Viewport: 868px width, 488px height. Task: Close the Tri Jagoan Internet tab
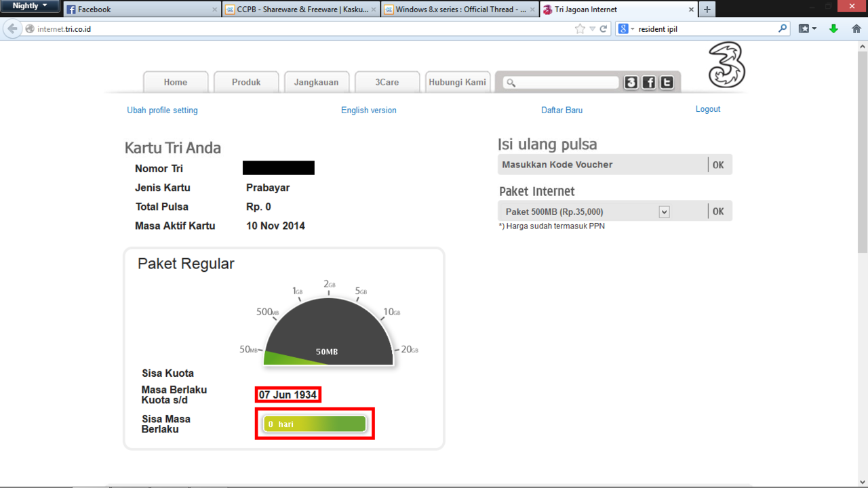tap(692, 9)
